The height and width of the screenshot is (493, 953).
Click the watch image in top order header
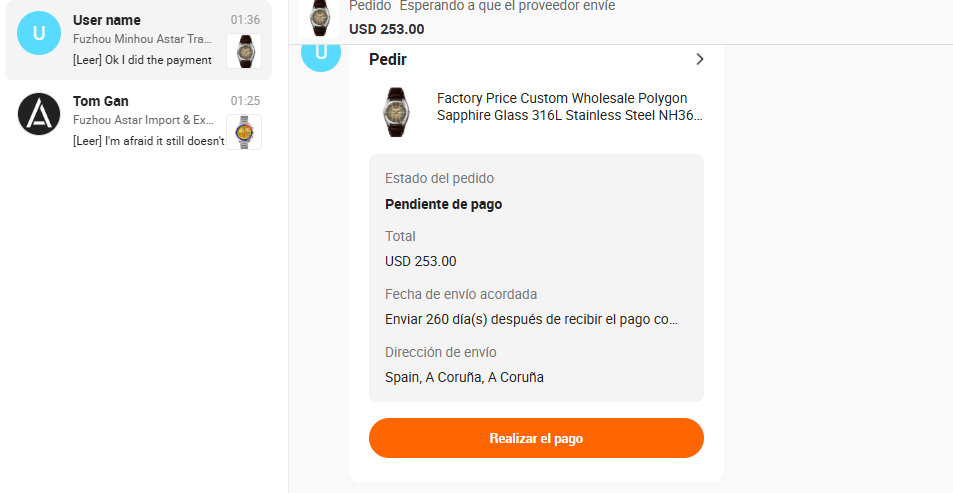coord(320,19)
